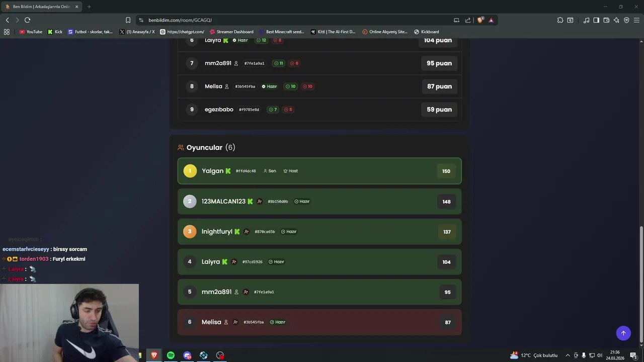644x362 pixels.
Task: Open Spotify from the taskbar
Action: point(171,355)
